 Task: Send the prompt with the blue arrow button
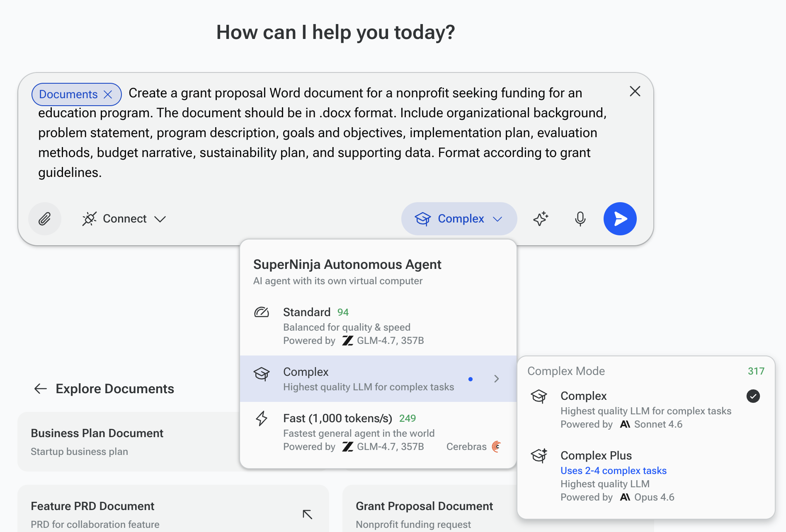pos(620,219)
